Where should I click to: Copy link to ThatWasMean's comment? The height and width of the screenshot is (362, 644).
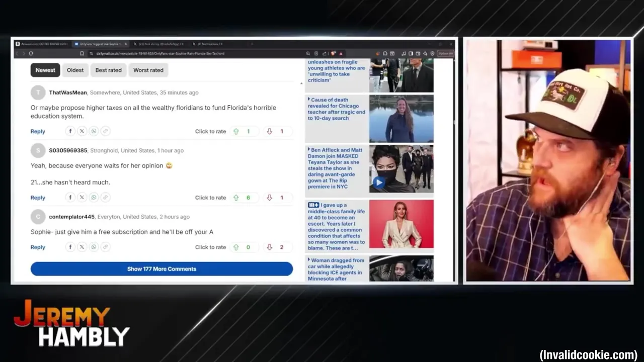click(105, 131)
